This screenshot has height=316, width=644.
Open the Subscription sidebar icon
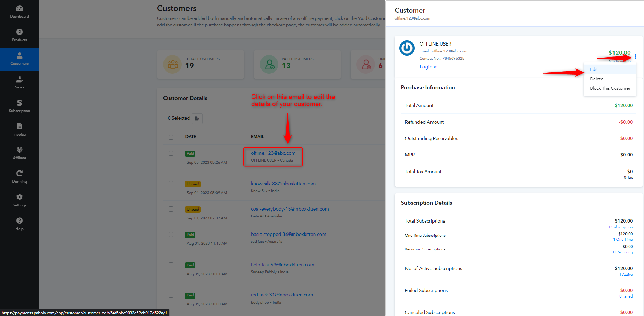(20, 106)
